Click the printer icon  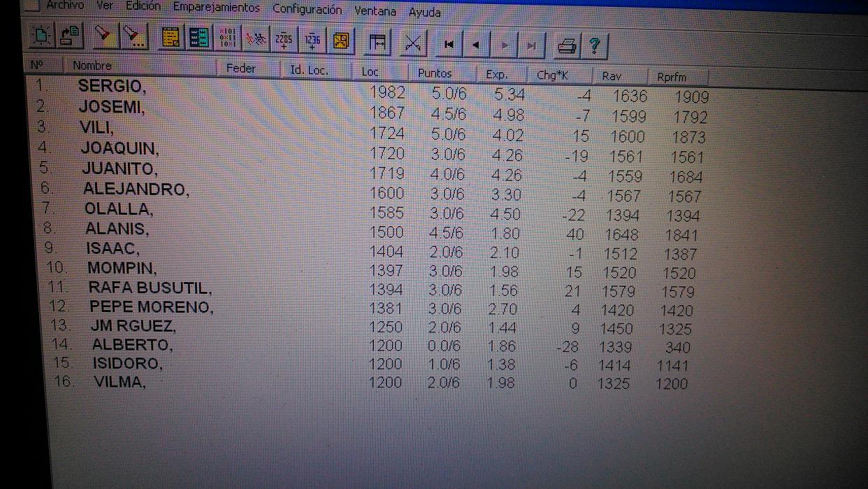pos(567,46)
